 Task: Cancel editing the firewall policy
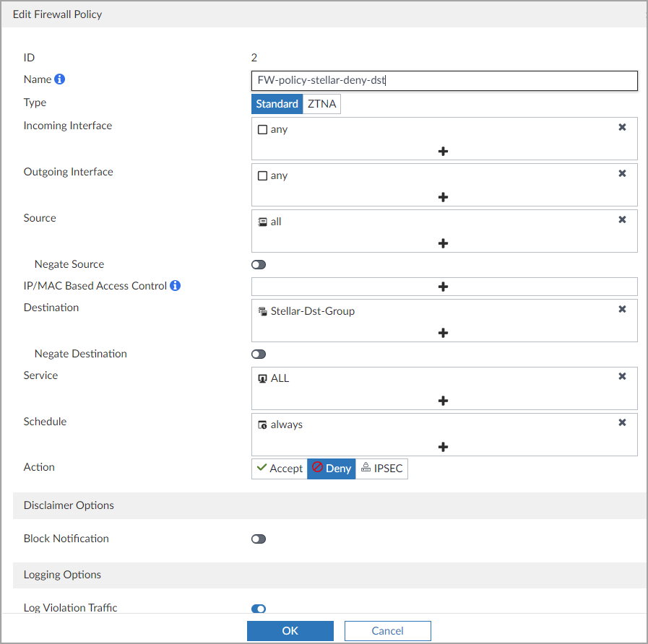click(387, 631)
